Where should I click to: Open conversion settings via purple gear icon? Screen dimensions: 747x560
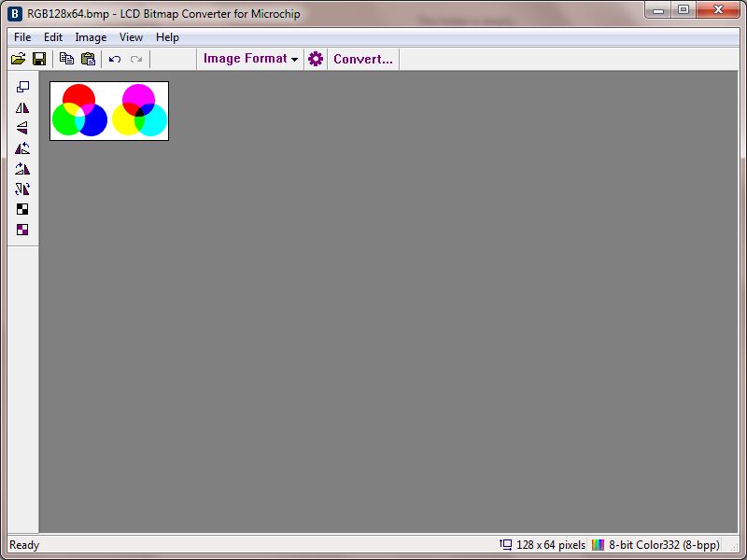(x=316, y=59)
